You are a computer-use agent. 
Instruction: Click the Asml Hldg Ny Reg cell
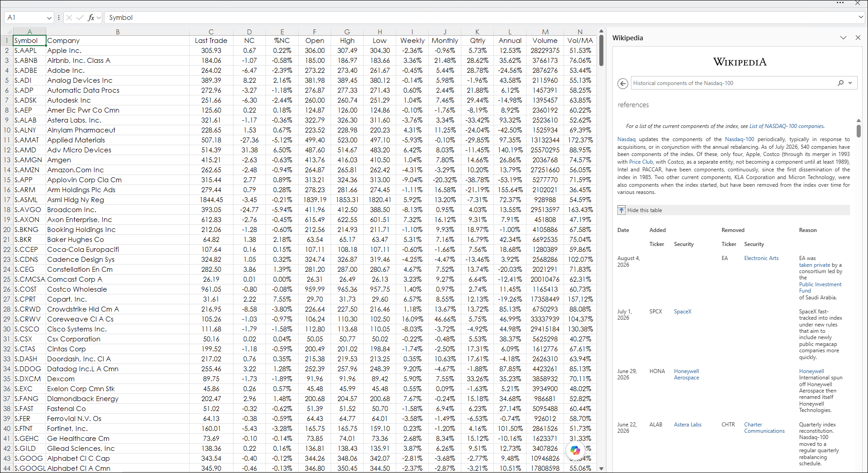(x=118, y=200)
